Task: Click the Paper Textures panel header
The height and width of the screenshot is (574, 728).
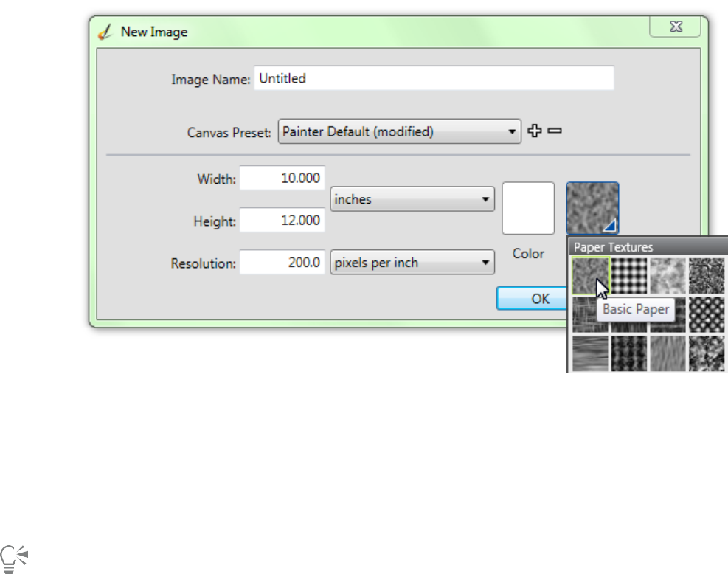Action: pos(648,246)
